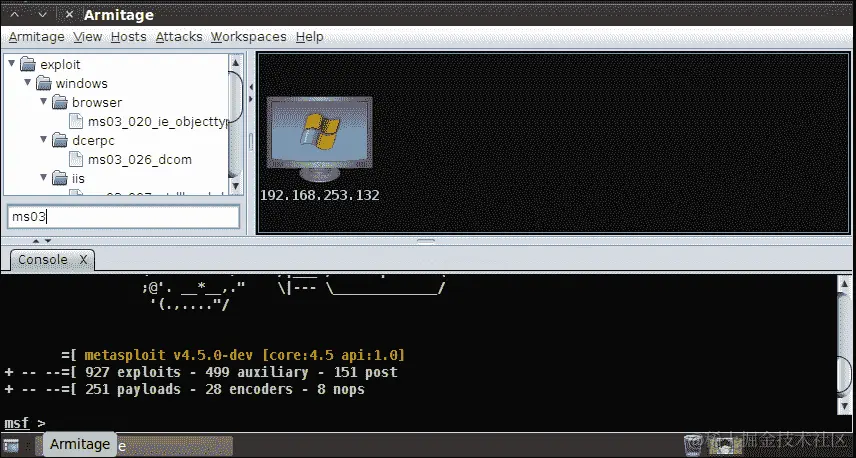The width and height of the screenshot is (856, 458).
Task: Open the View menu
Action: (87, 37)
